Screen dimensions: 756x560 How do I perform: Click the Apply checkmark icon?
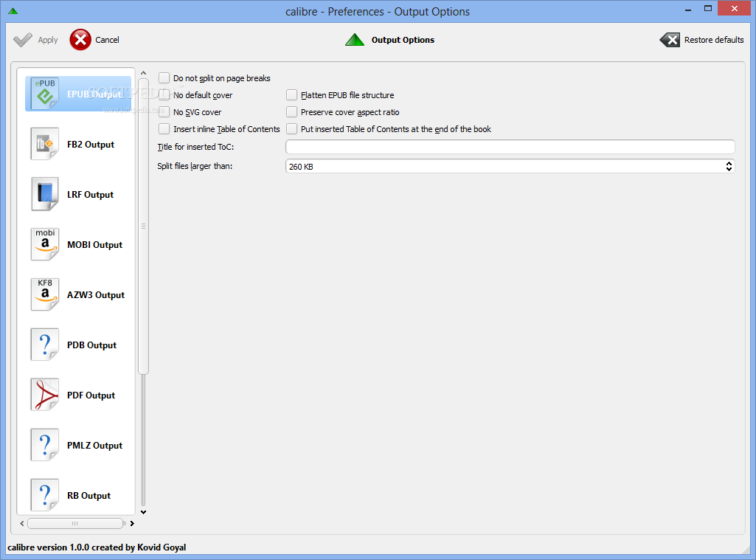coord(23,40)
